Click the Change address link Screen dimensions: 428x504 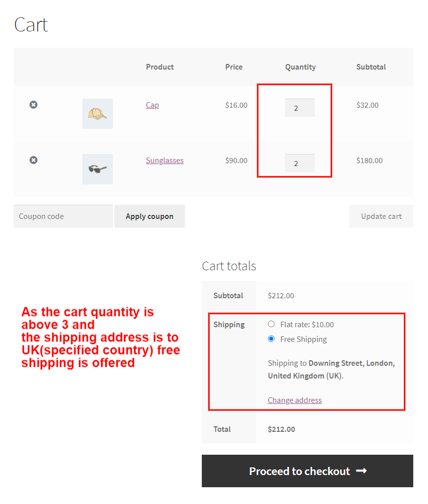tap(295, 400)
